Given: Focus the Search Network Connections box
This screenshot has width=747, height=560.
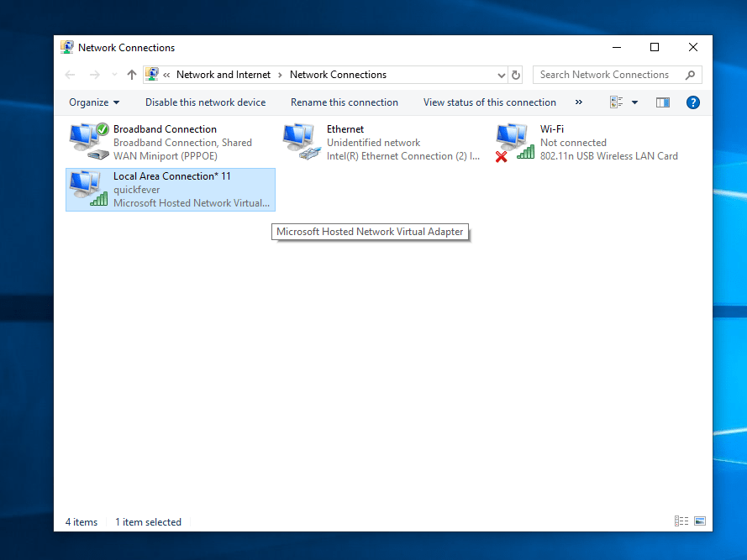Looking at the screenshot, I should 617,75.
